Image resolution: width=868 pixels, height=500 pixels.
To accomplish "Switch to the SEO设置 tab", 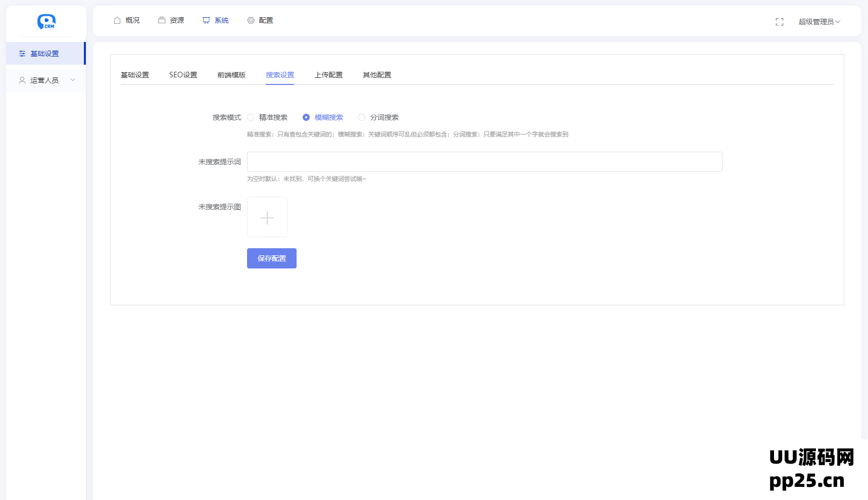I will coord(183,74).
